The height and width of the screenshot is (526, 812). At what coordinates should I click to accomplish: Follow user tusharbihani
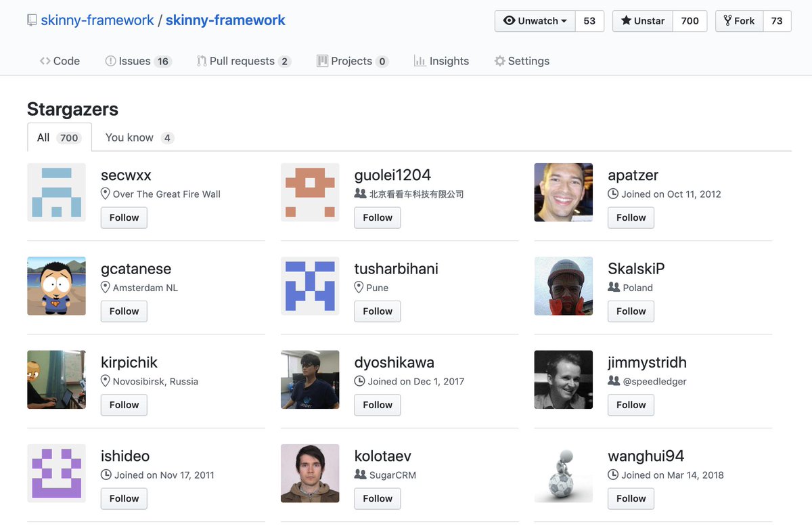coord(378,311)
